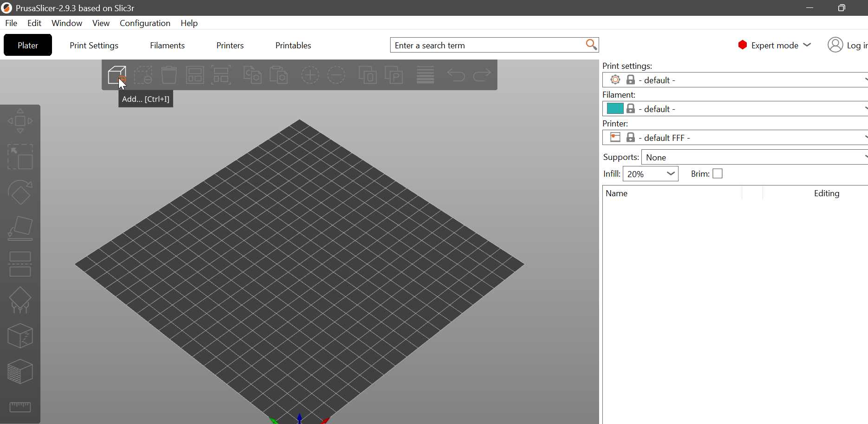868x424 pixels.
Task: Open the Help menu
Action: tap(189, 23)
